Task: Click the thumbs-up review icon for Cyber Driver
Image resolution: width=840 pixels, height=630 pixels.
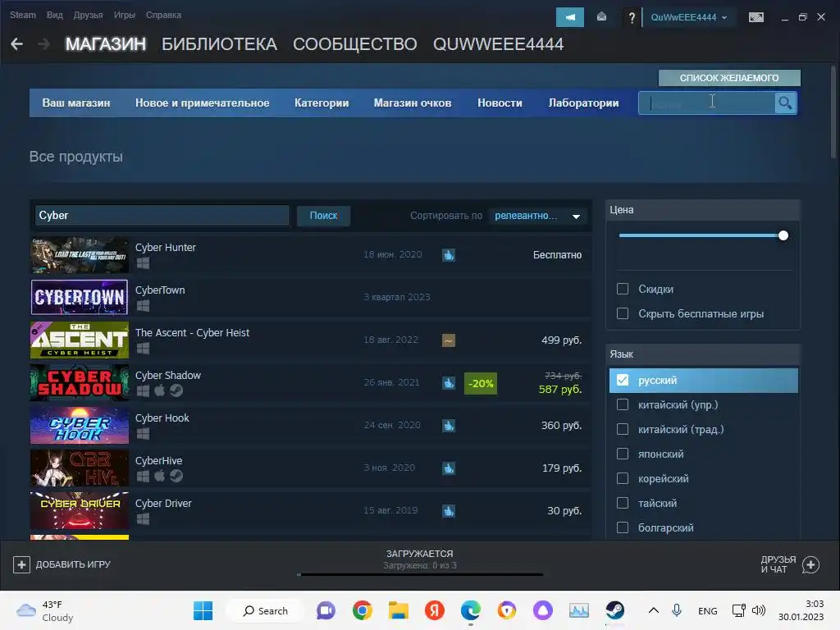Action: 449,510
